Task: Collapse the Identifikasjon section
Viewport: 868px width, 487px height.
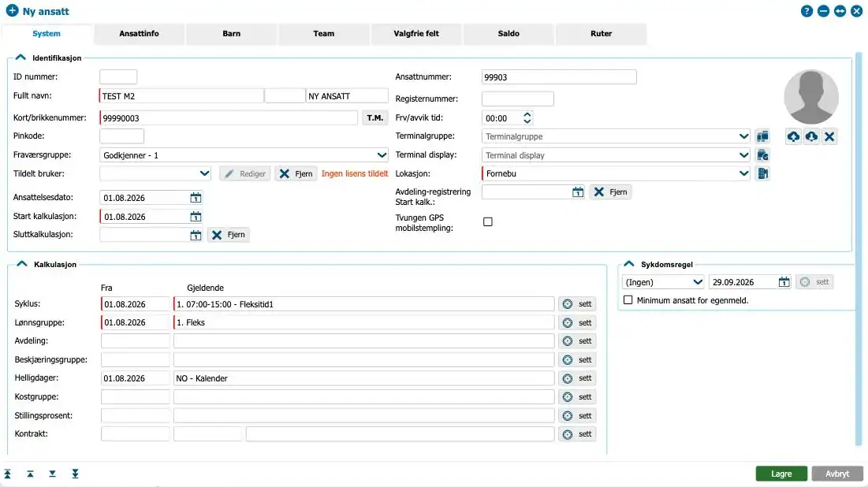Action: point(20,58)
